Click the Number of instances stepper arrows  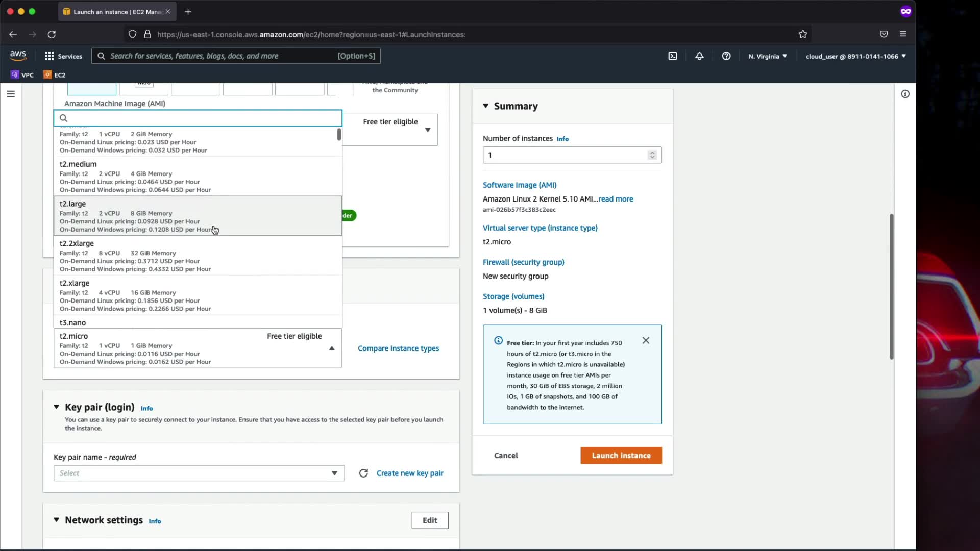[x=652, y=155]
